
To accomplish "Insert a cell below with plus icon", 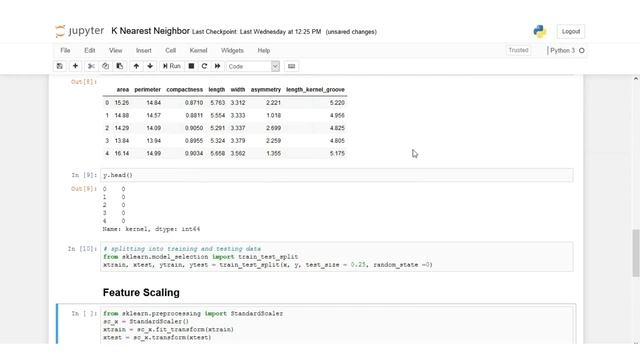I will 75,66.
